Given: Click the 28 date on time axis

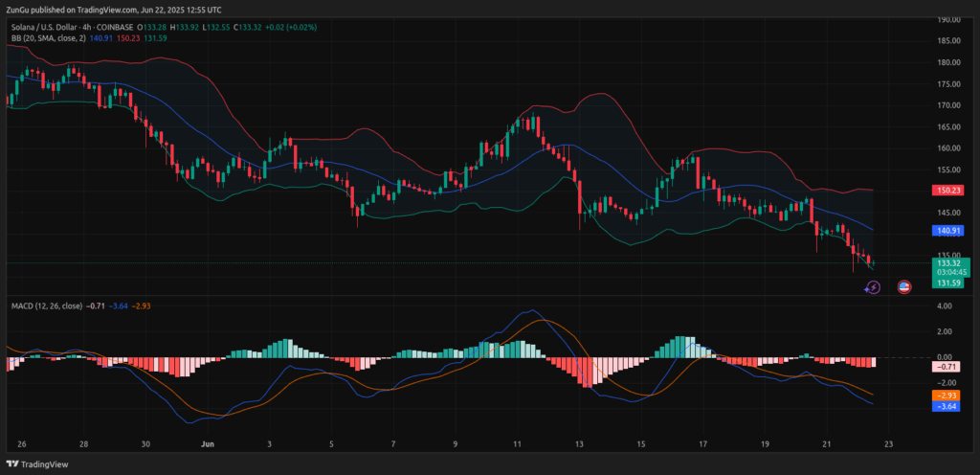Looking at the screenshot, I should pos(84,444).
